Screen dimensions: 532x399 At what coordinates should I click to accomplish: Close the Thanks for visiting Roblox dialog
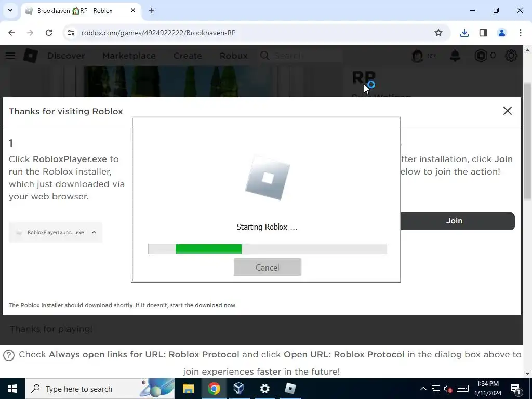[x=507, y=111]
